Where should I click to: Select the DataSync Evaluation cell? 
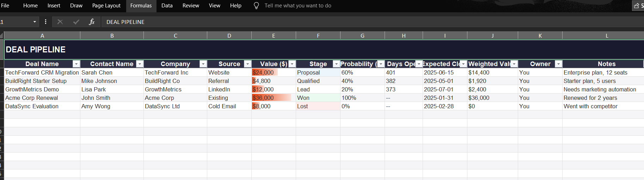(42, 106)
